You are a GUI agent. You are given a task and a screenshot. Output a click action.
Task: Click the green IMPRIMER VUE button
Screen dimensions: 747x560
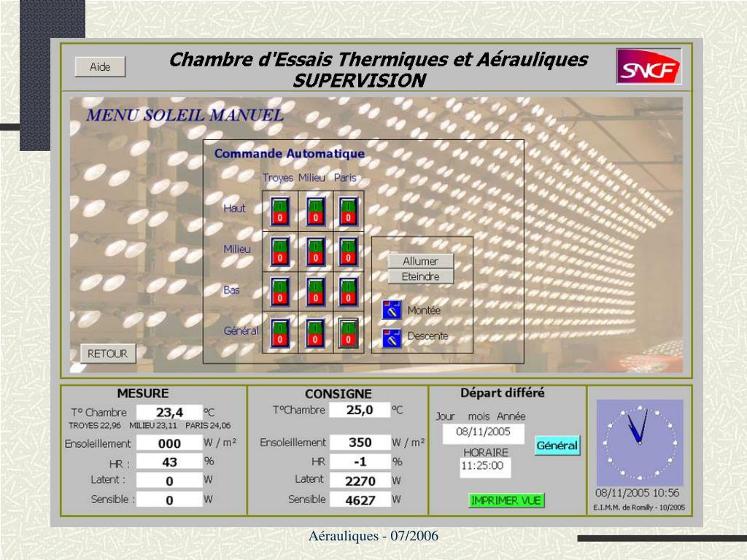tap(506, 500)
